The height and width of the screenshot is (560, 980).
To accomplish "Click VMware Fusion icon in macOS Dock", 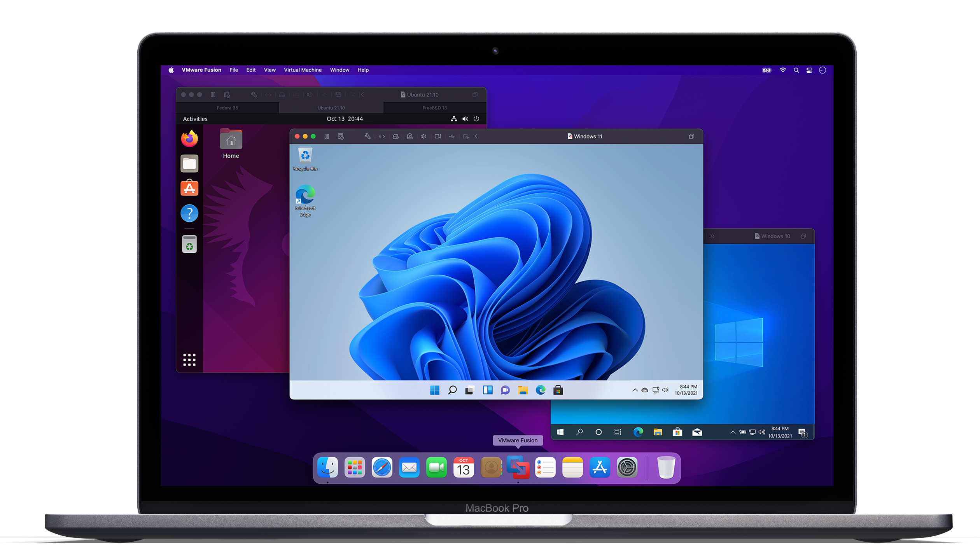I will [518, 467].
